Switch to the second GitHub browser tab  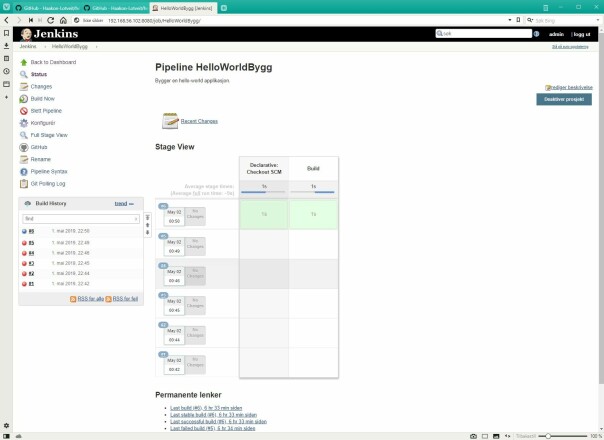[116, 8]
